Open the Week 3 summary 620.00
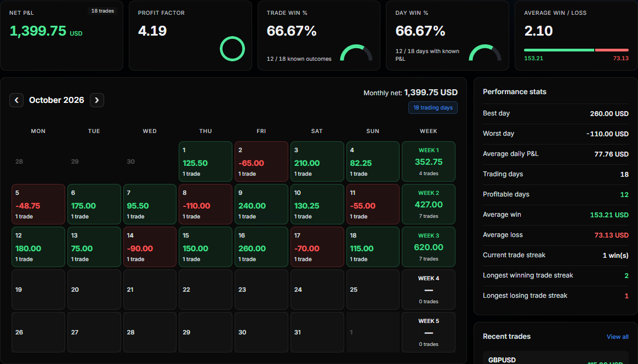638x364 pixels. click(429, 247)
